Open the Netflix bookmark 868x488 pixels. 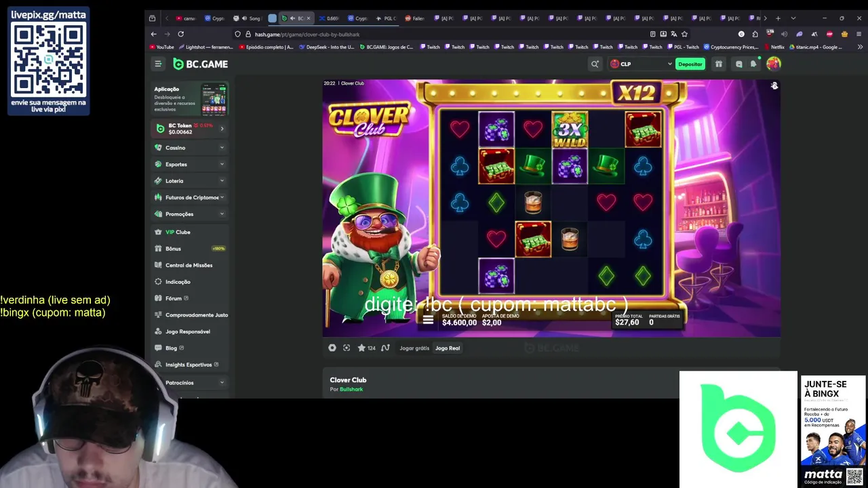[774, 47]
